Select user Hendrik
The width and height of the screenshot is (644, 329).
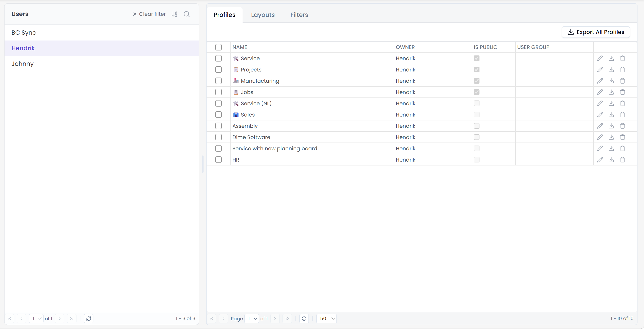click(101, 48)
